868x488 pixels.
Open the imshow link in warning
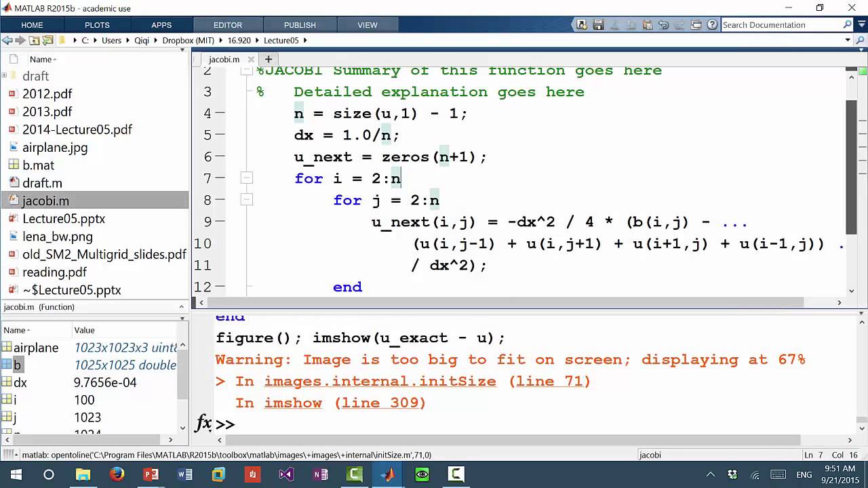[x=293, y=403]
